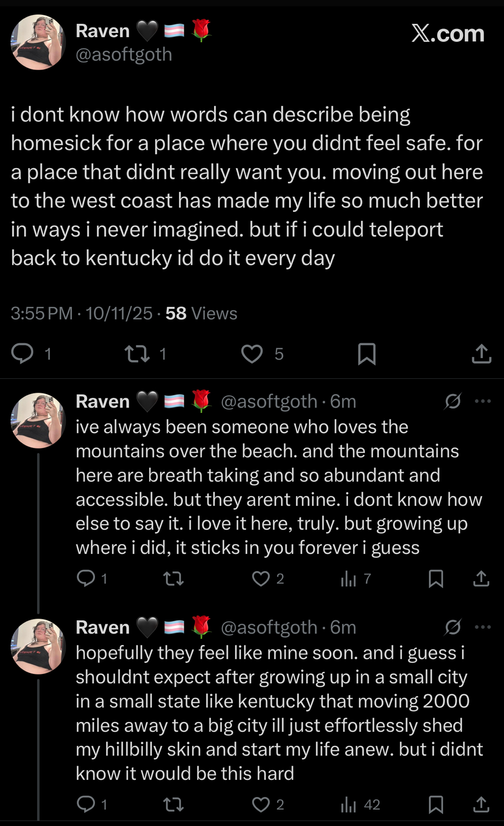Bookmark the main post

click(367, 354)
